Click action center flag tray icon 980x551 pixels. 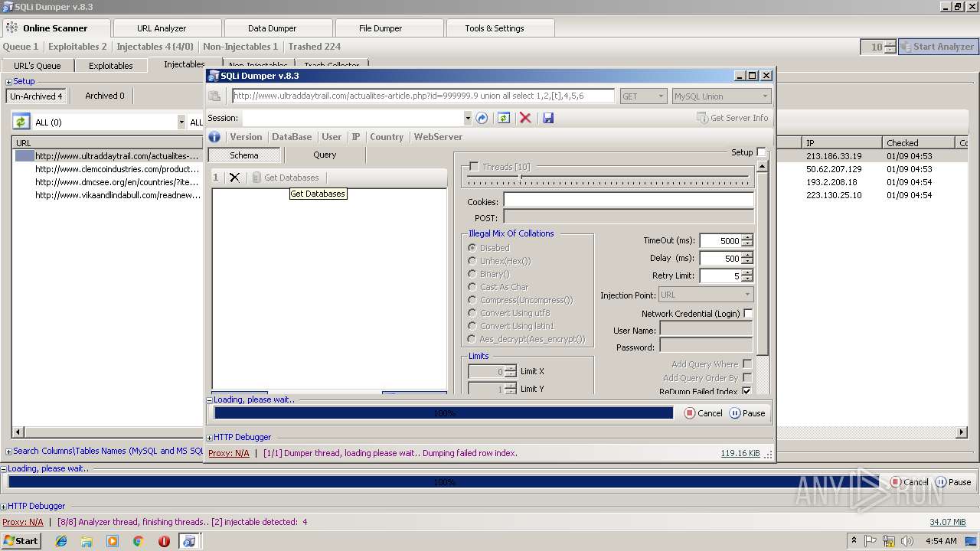click(871, 541)
